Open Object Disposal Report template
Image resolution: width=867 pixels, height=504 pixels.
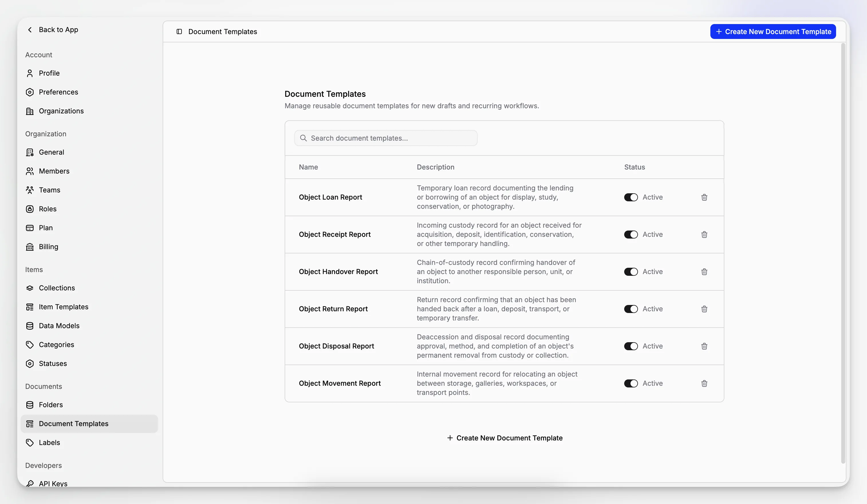click(336, 346)
